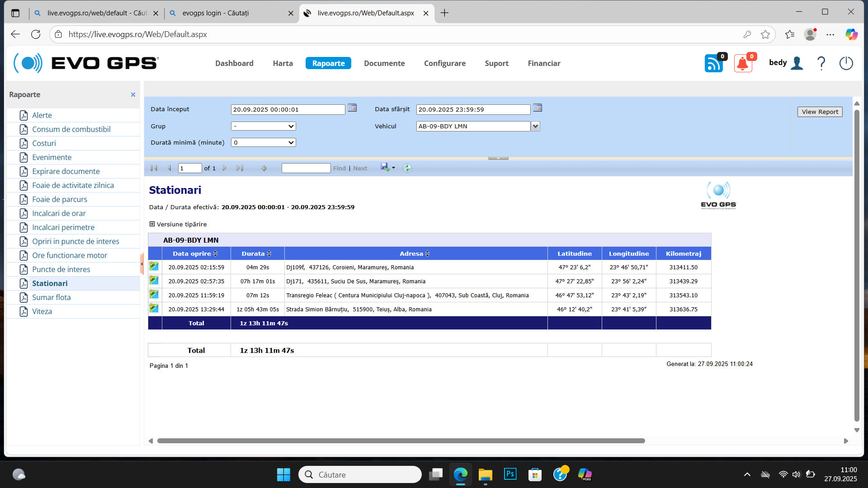Image resolution: width=868 pixels, height=488 pixels.
Task: Open the Vehicul dropdown arrow
Action: pos(535,127)
